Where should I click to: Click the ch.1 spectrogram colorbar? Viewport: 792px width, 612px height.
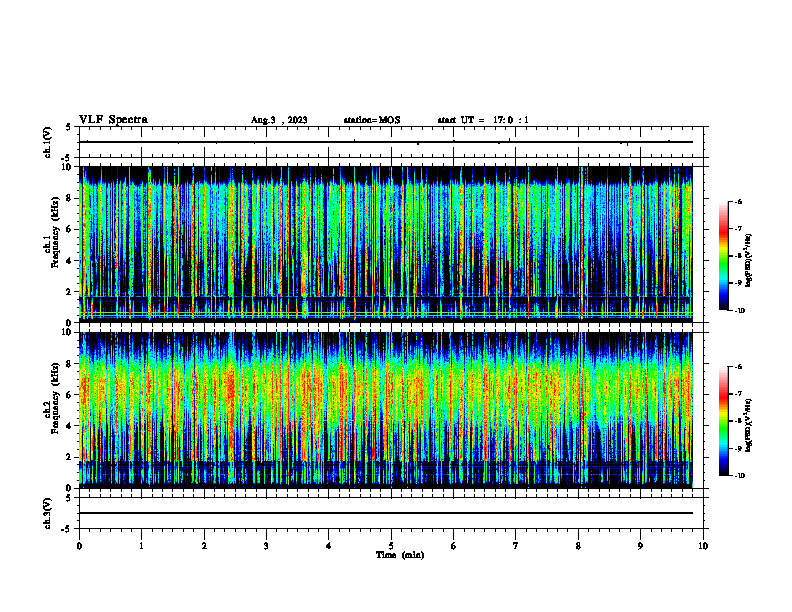[x=723, y=256]
